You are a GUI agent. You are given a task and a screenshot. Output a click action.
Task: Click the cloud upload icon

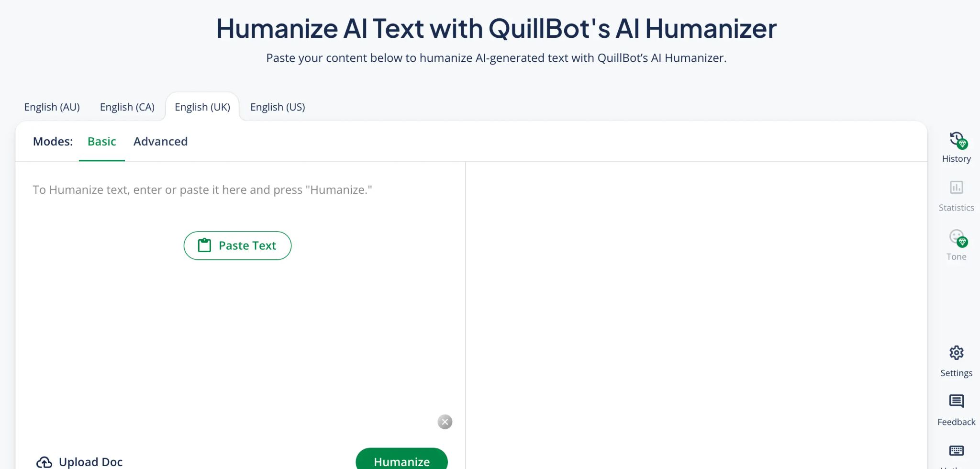(45, 462)
